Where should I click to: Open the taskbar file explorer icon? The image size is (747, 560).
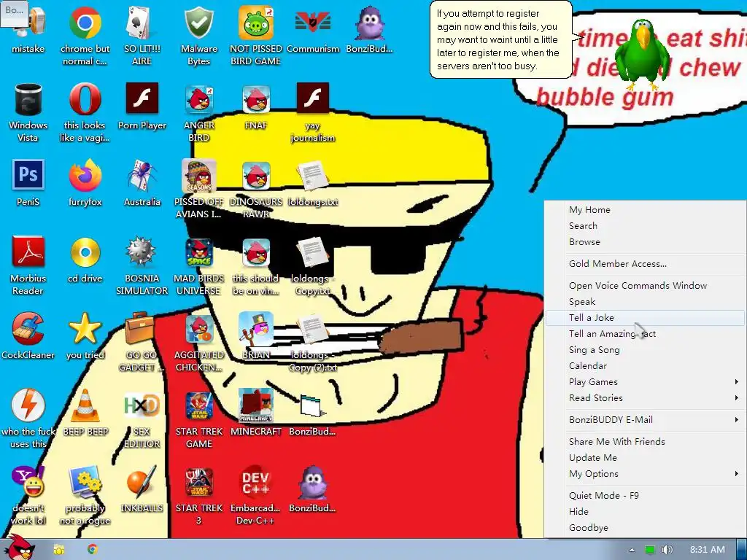[58, 550]
